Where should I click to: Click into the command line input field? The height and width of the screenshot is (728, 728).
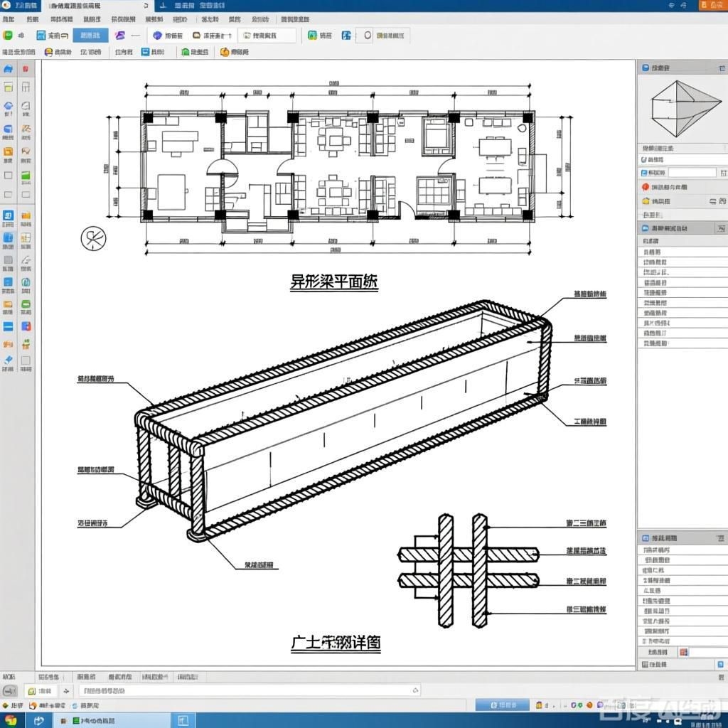pos(242,690)
